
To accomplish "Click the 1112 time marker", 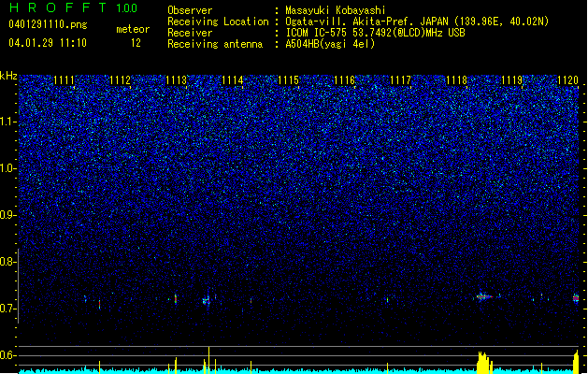I will click(120, 80).
